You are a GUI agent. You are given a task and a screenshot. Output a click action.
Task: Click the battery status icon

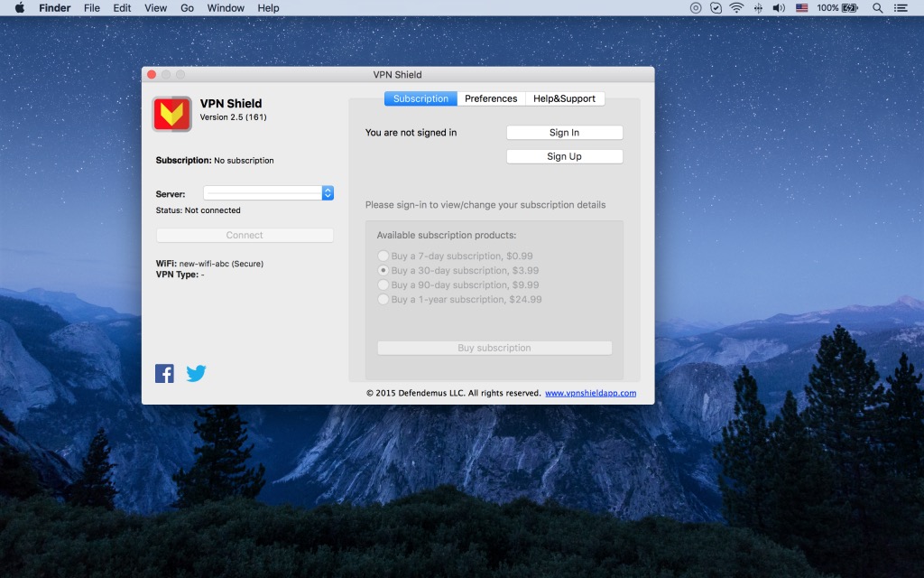pyautogui.click(x=850, y=7)
